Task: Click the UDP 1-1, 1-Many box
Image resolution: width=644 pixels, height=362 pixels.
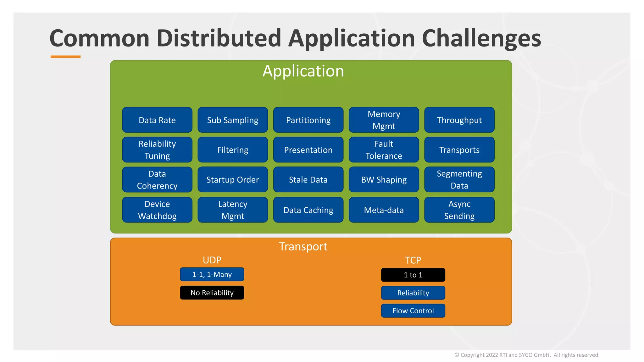Action: click(x=212, y=274)
